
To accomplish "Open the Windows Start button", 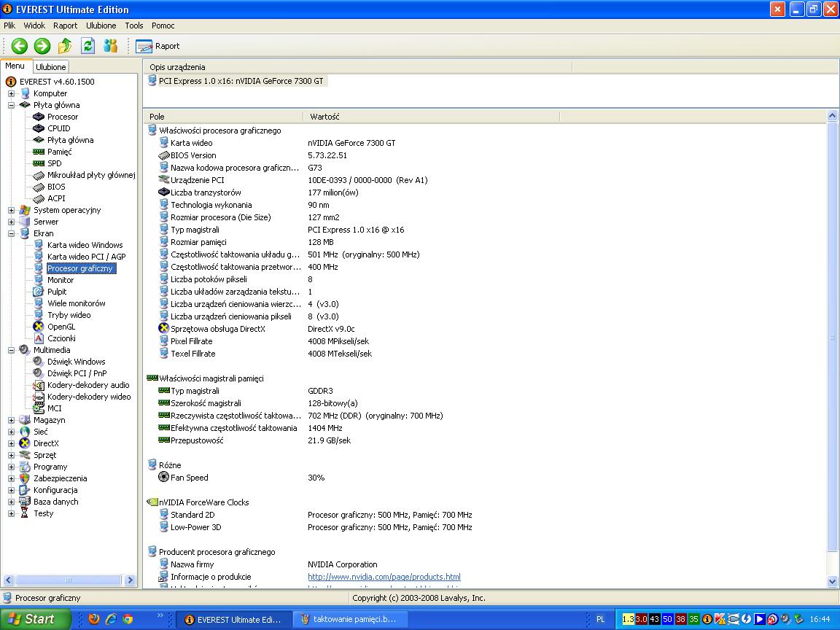I will point(35,619).
